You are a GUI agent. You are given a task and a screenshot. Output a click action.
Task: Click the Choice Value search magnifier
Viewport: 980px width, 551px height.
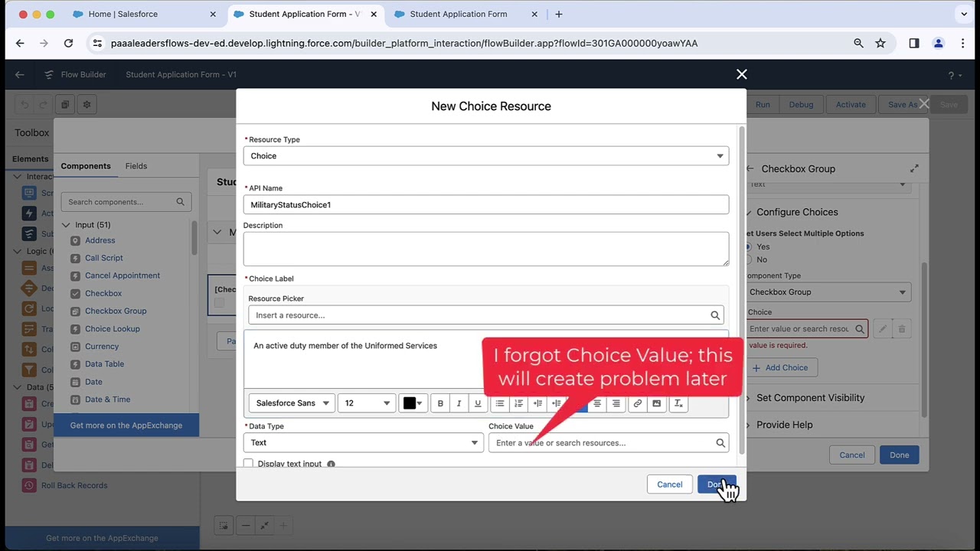(x=720, y=443)
